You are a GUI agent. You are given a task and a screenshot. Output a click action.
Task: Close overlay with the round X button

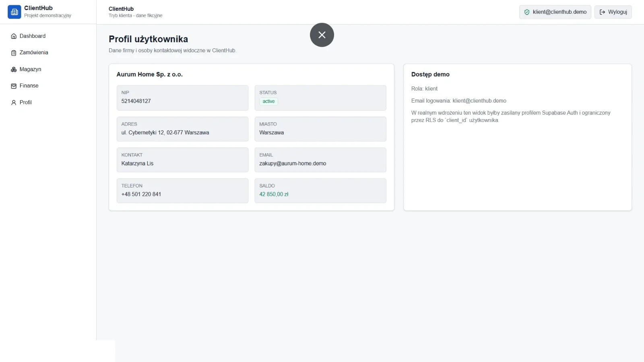[322, 35]
